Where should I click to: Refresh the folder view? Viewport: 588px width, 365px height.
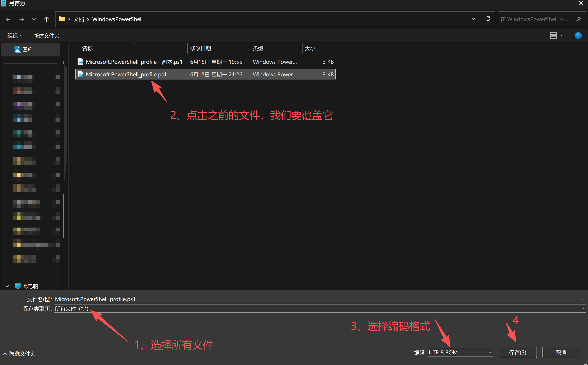point(488,19)
